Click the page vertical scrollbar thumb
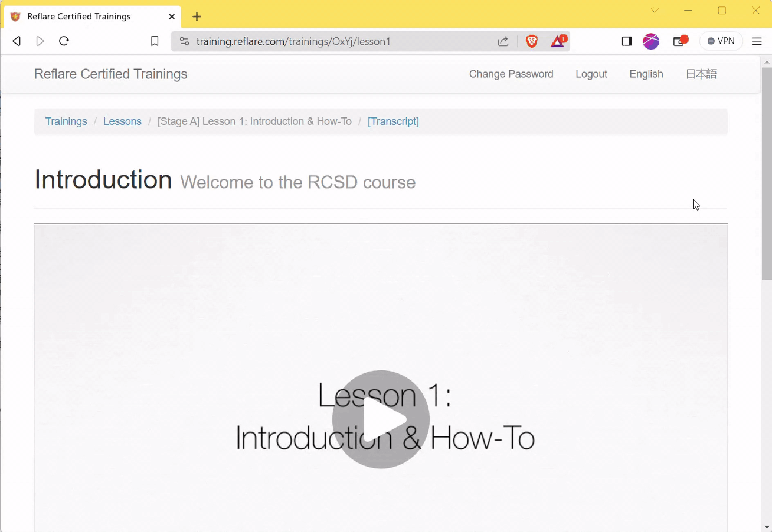The width and height of the screenshot is (772, 532). [x=767, y=173]
